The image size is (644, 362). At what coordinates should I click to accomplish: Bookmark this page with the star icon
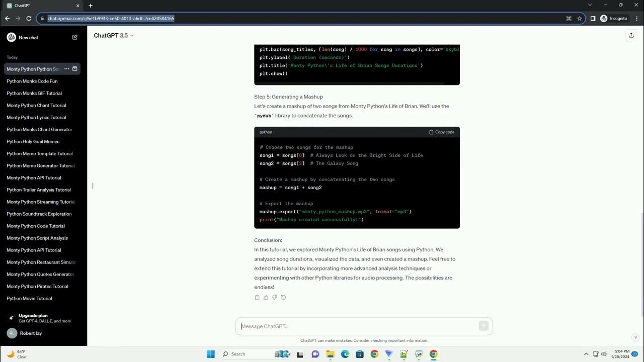(x=579, y=19)
